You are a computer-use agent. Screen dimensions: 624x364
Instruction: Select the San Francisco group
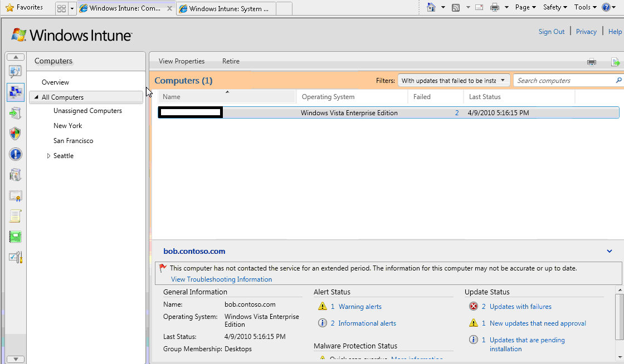click(73, 141)
